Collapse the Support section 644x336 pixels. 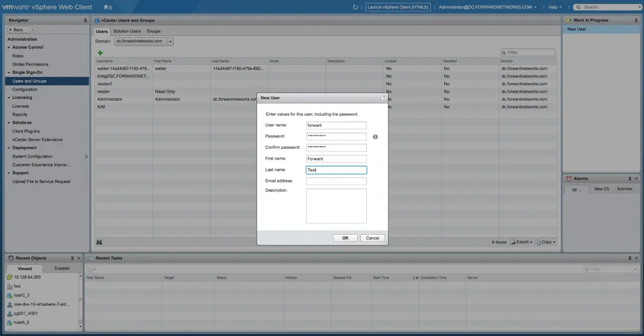click(9, 173)
